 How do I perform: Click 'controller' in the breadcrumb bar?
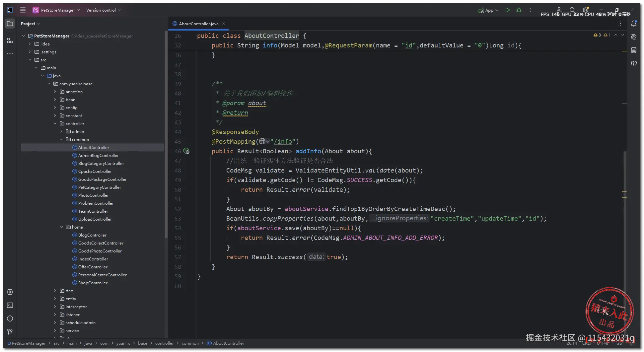coord(164,343)
